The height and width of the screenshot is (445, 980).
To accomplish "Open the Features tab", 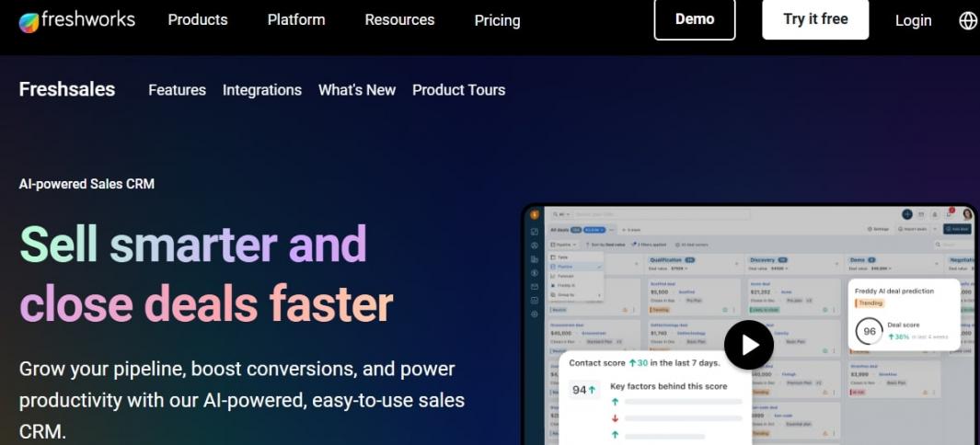I will coord(177,90).
